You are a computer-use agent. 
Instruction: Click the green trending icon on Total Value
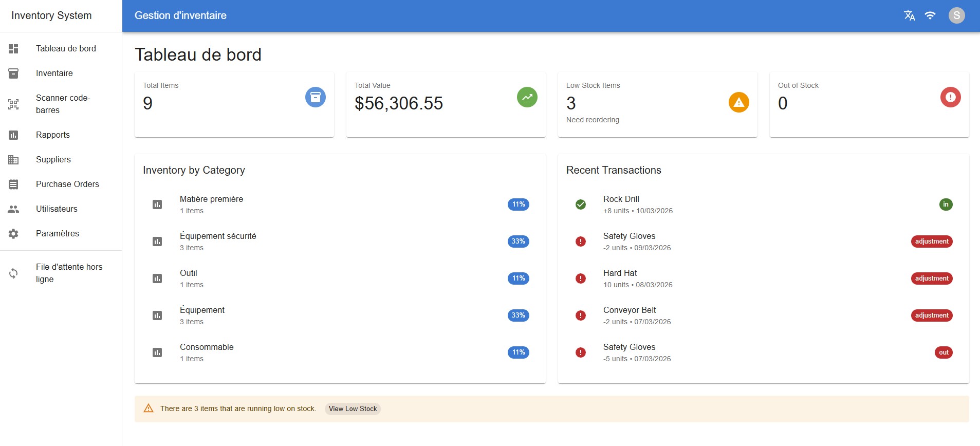click(x=527, y=97)
